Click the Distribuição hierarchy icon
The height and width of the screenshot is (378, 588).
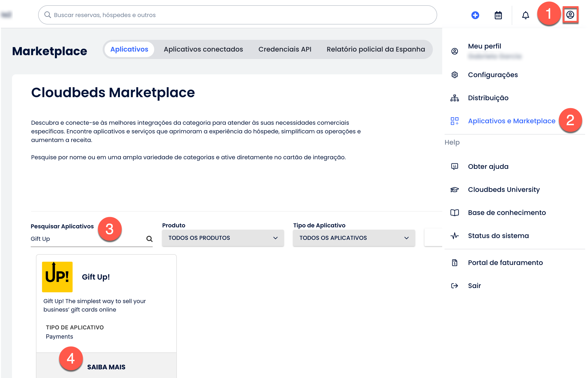coord(454,98)
